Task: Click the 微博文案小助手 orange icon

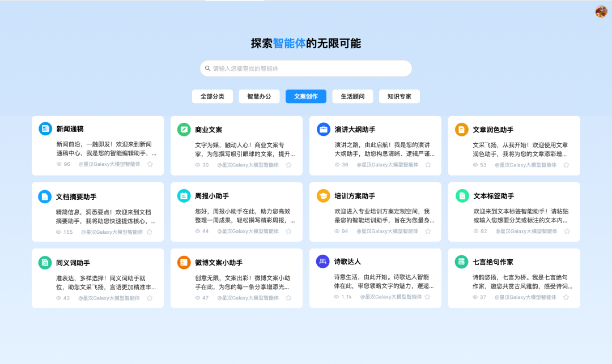Action: (184, 262)
